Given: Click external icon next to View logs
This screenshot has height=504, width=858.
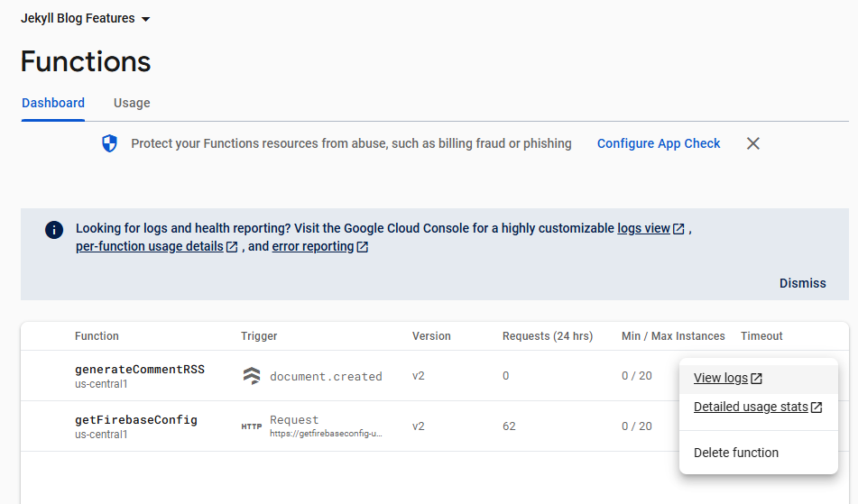Looking at the screenshot, I should point(756,379).
